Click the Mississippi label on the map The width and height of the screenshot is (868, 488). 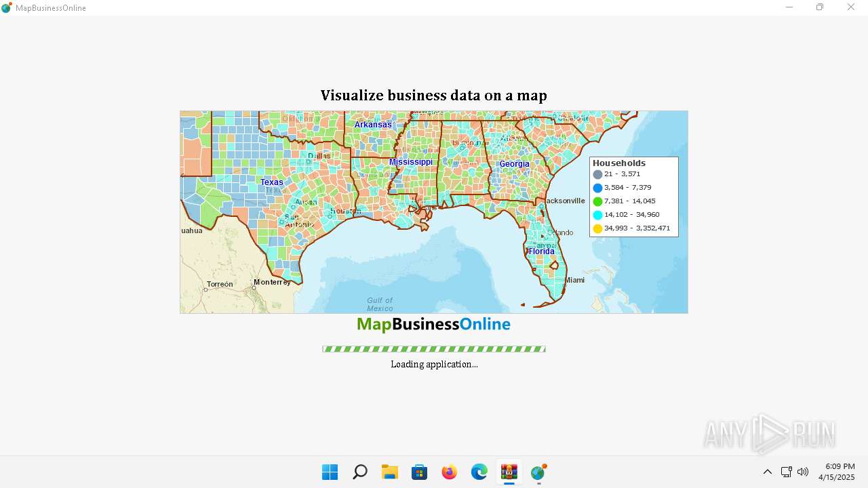tap(411, 162)
